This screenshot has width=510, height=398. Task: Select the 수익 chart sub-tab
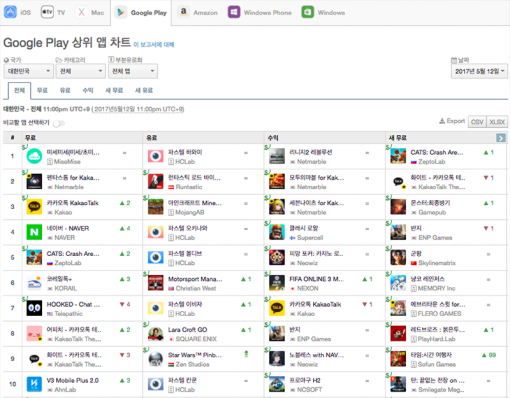click(x=88, y=90)
